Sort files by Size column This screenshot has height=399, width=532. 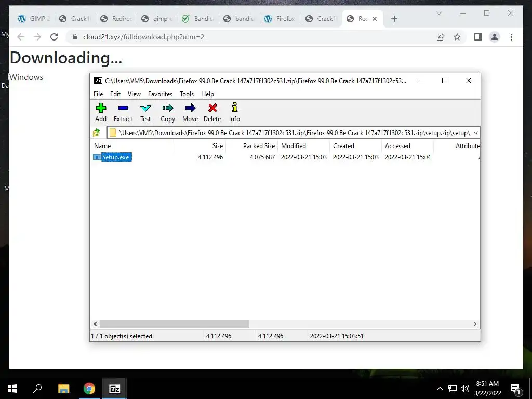[x=200, y=146]
